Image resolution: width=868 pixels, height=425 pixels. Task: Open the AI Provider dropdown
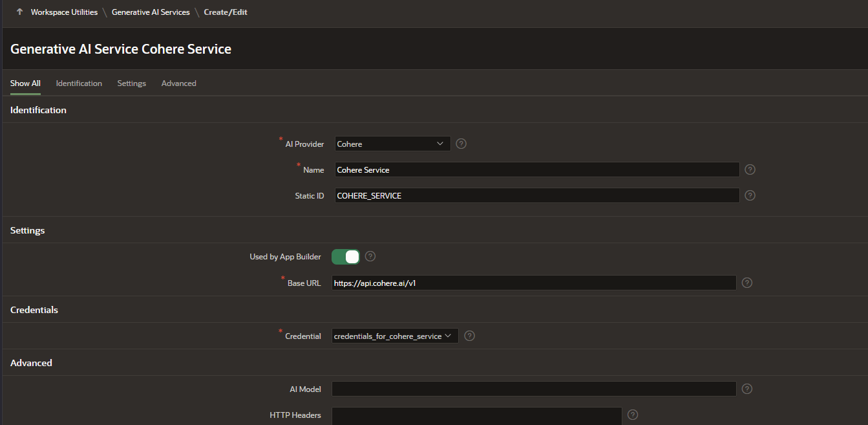pyautogui.click(x=392, y=144)
